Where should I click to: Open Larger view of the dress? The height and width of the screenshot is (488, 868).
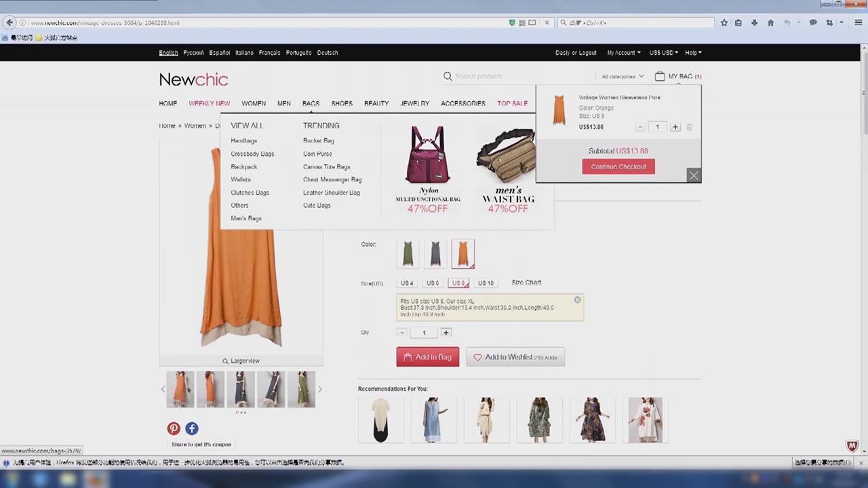[x=241, y=361]
